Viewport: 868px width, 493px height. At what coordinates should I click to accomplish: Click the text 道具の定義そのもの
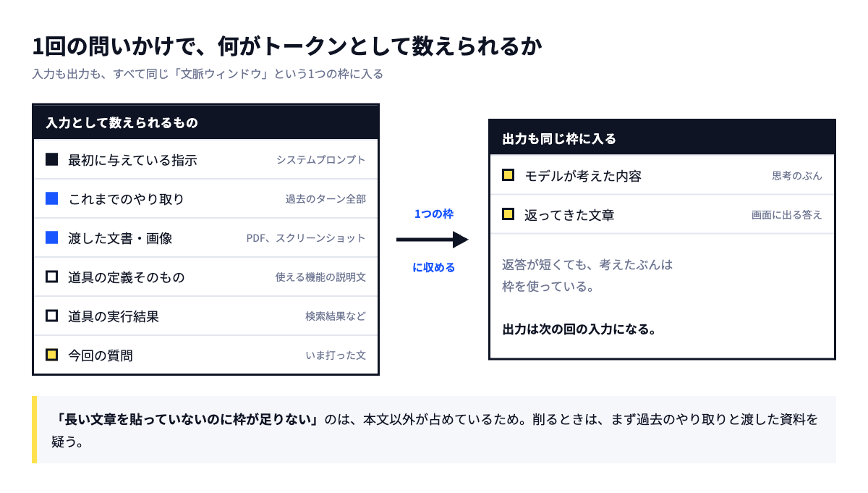point(127,277)
